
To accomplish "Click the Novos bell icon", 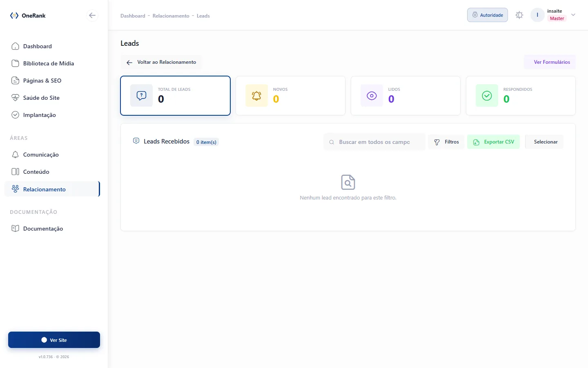I will click(x=256, y=96).
